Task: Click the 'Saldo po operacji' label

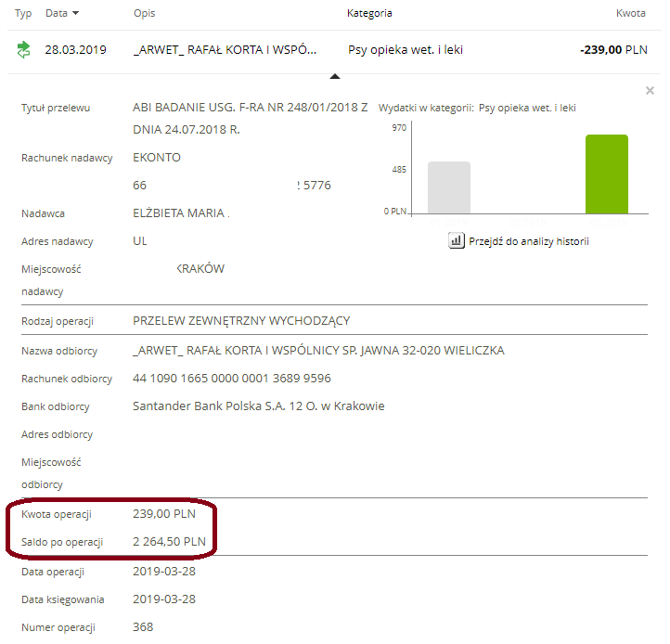Action: (x=62, y=542)
